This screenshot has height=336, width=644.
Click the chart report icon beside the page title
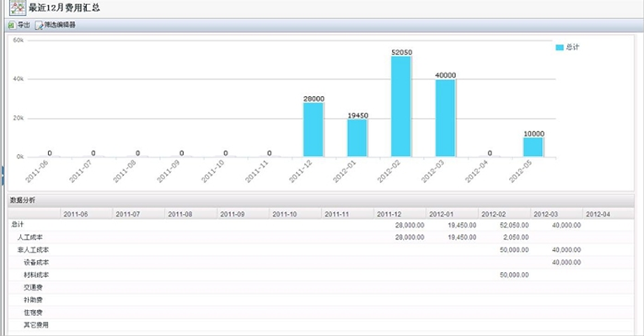(x=18, y=8)
